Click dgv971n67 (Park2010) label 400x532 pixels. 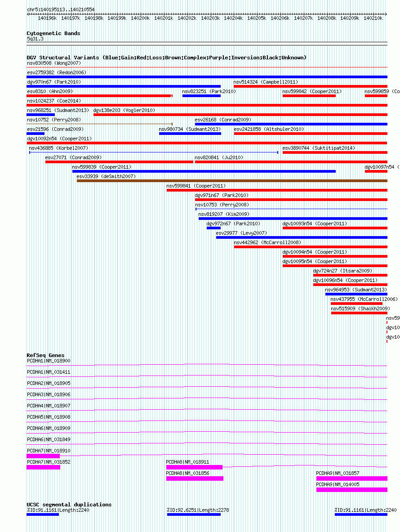(x=222, y=196)
